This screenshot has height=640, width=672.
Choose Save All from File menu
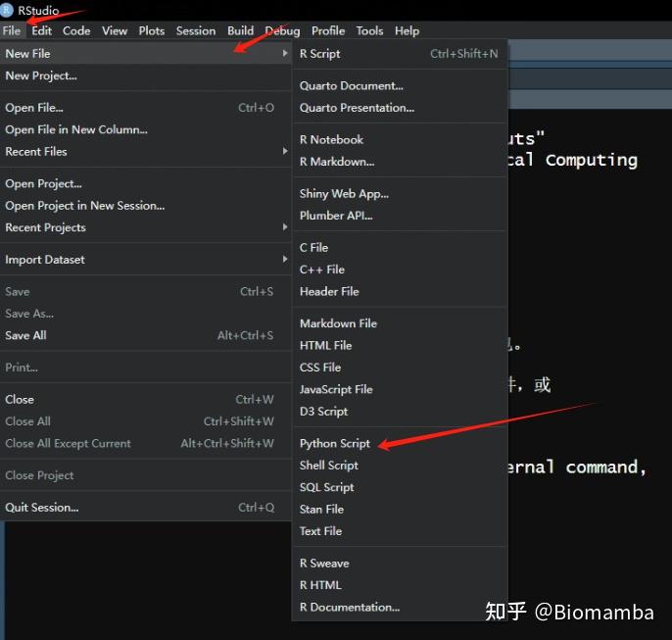point(146,335)
